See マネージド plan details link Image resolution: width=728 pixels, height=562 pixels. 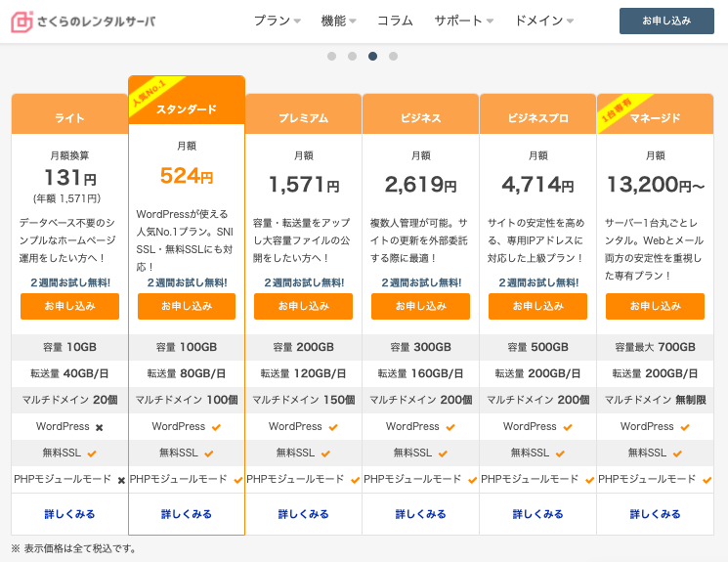tap(655, 514)
